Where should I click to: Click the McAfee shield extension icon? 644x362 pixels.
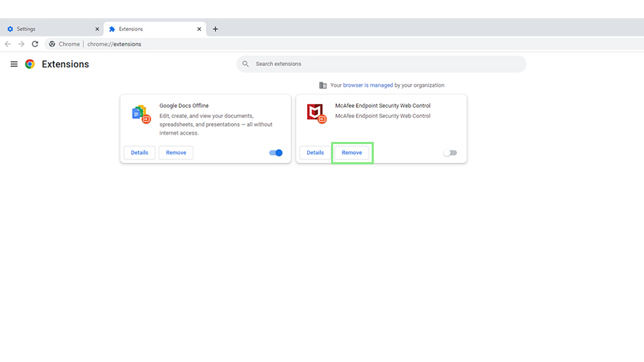click(x=317, y=113)
